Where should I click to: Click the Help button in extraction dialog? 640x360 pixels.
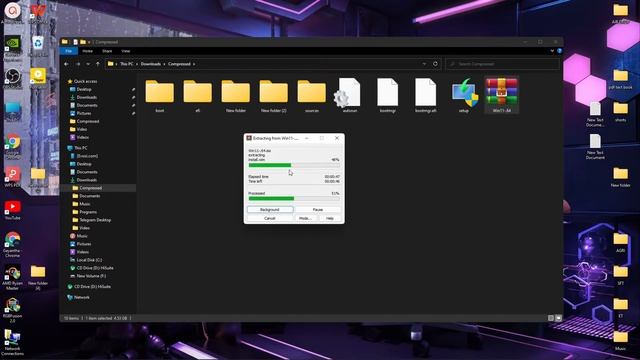pos(329,218)
